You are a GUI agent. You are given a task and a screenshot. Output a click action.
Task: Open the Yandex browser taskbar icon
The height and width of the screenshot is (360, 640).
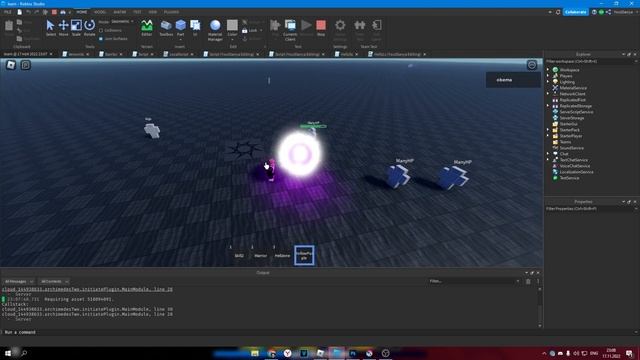click(x=288, y=353)
